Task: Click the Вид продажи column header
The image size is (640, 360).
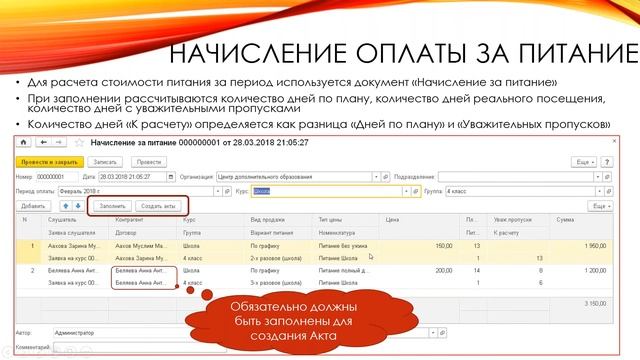Action: tap(267, 220)
